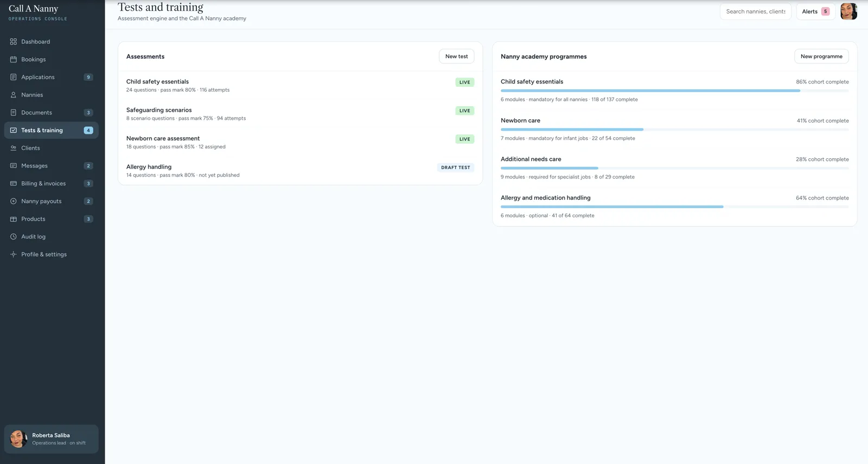Open the user avatar in the top bar
The height and width of the screenshot is (464, 868).
pos(848,11)
